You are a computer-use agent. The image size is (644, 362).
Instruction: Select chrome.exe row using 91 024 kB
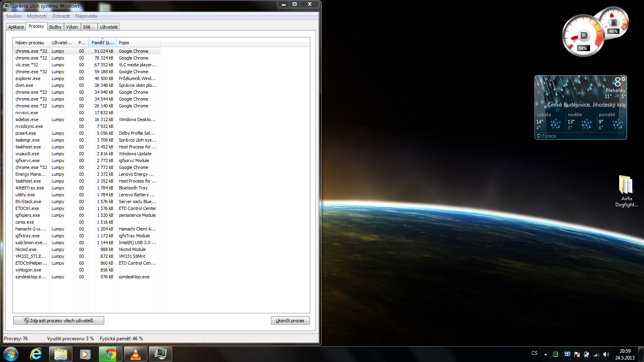[87, 51]
